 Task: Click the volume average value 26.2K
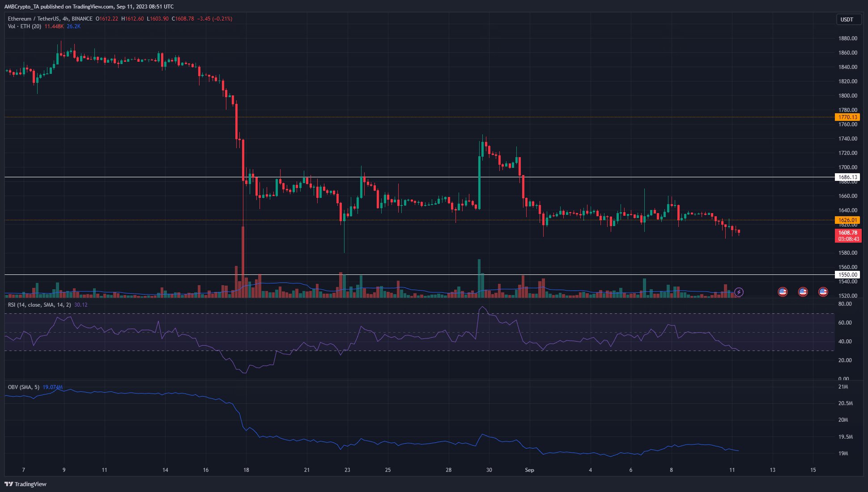(74, 26)
